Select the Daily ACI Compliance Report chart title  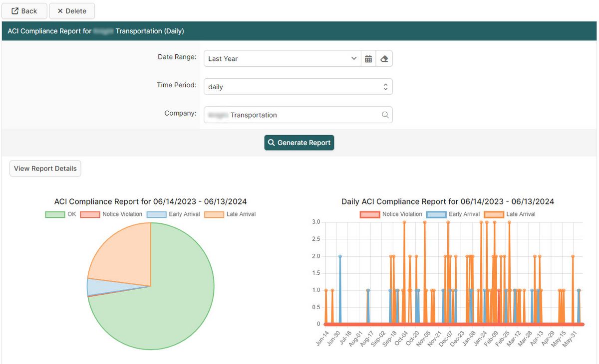pos(446,201)
